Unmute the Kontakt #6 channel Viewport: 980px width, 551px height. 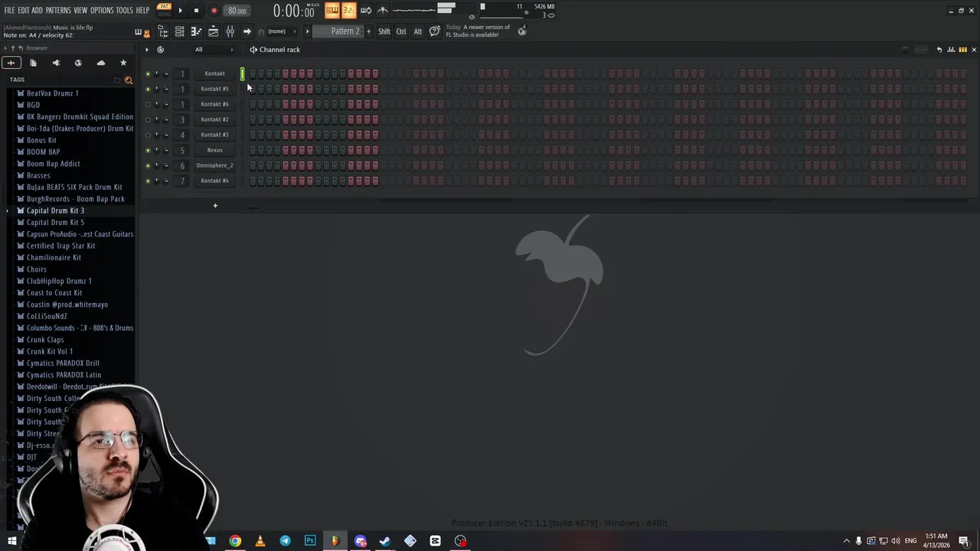tap(148, 105)
